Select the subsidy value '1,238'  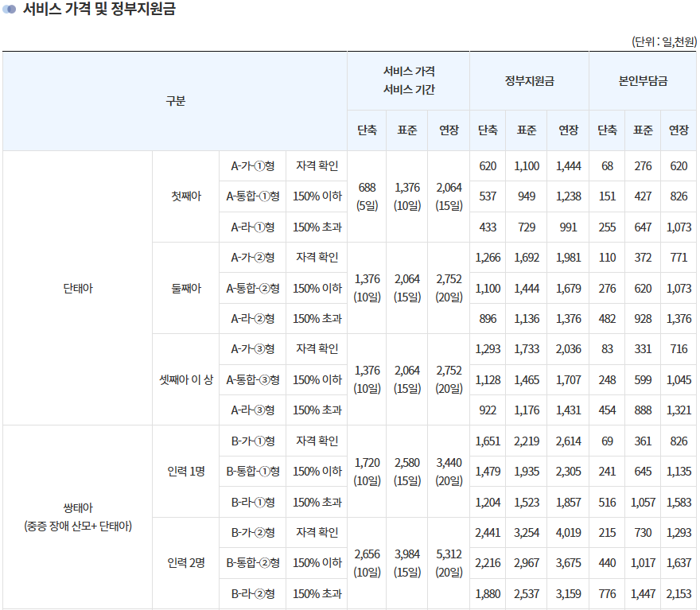(568, 196)
